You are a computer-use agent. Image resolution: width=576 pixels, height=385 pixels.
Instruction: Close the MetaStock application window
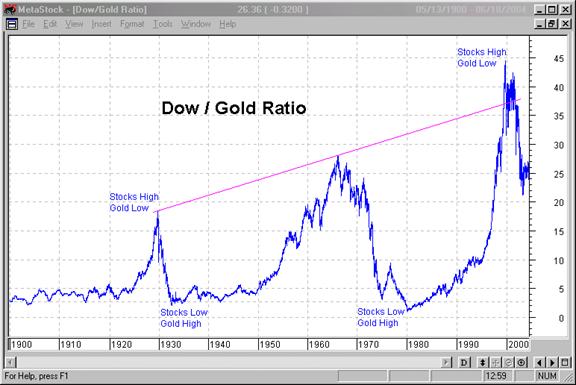[x=565, y=10]
